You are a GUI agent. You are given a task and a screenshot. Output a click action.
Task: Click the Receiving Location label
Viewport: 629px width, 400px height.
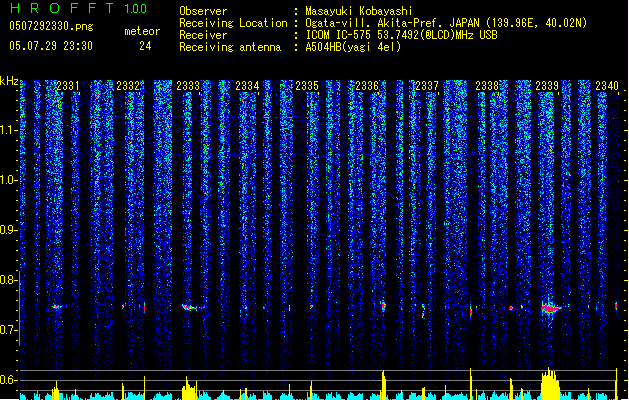pyautogui.click(x=233, y=23)
